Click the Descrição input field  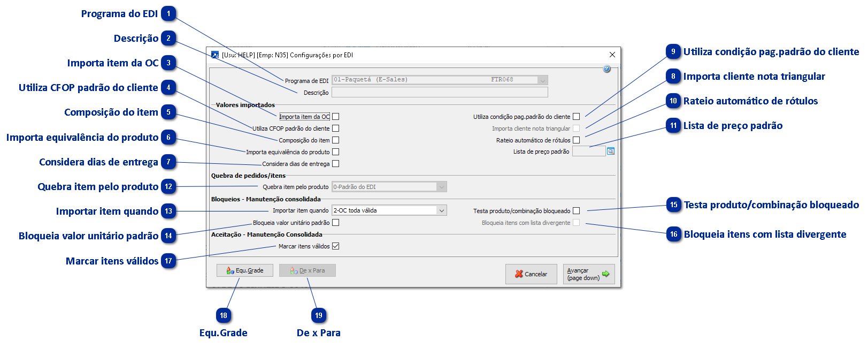[x=440, y=92]
